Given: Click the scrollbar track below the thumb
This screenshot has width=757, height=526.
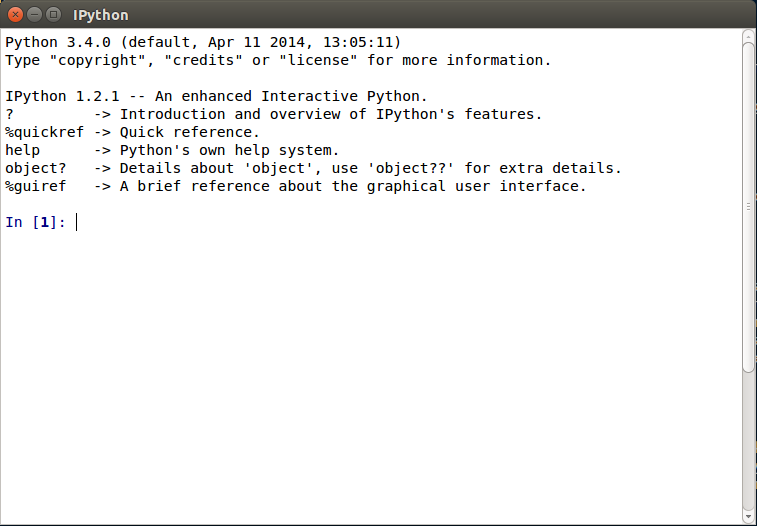Looking at the screenshot, I should (749, 442).
